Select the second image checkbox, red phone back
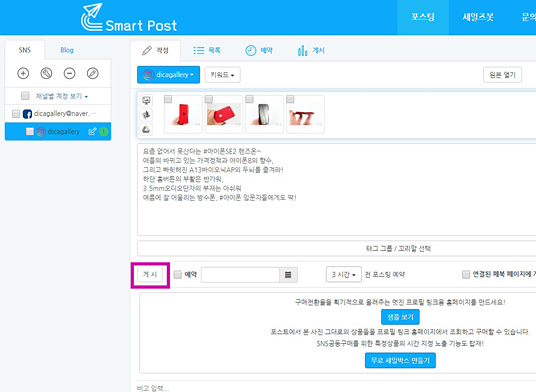 point(209,99)
